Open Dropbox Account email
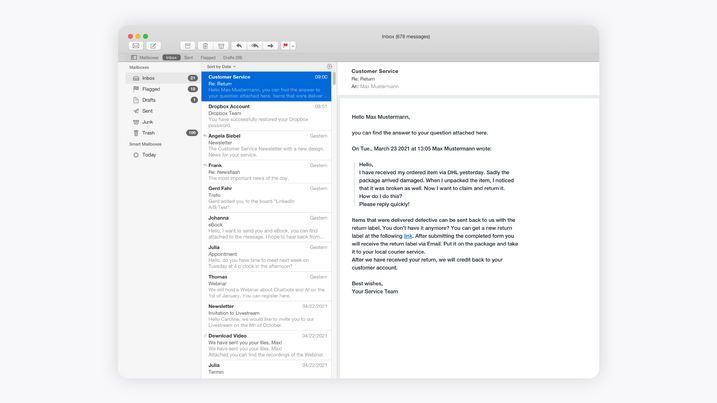Image resolution: width=717 pixels, height=403 pixels. pos(267,116)
